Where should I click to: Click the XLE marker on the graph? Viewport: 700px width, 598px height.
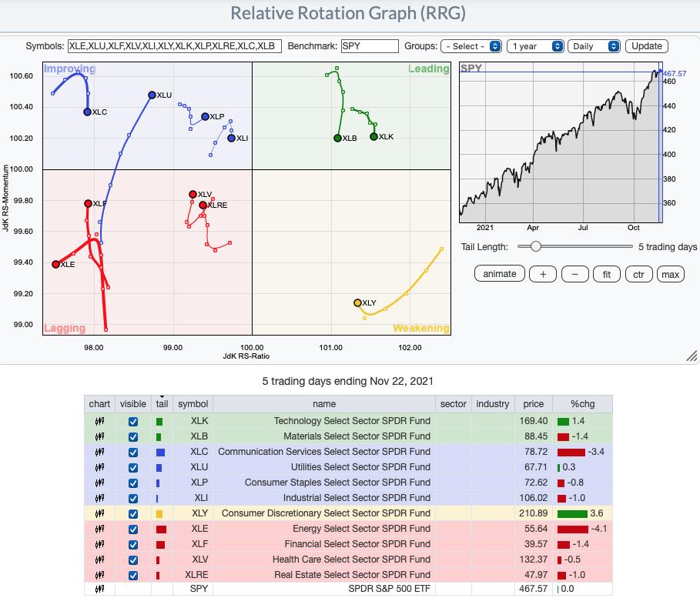click(x=55, y=265)
